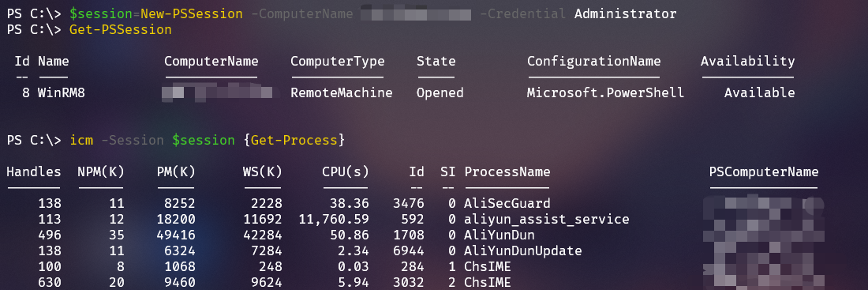This screenshot has height=290, width=868.
Task: Click the Opened state value
Action: [x=440, y=92]
